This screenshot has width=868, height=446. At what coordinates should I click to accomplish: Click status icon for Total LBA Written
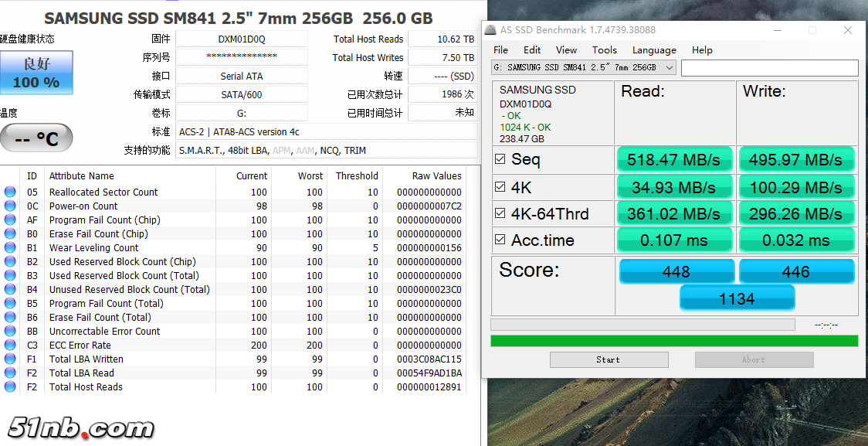click(10, 359)
